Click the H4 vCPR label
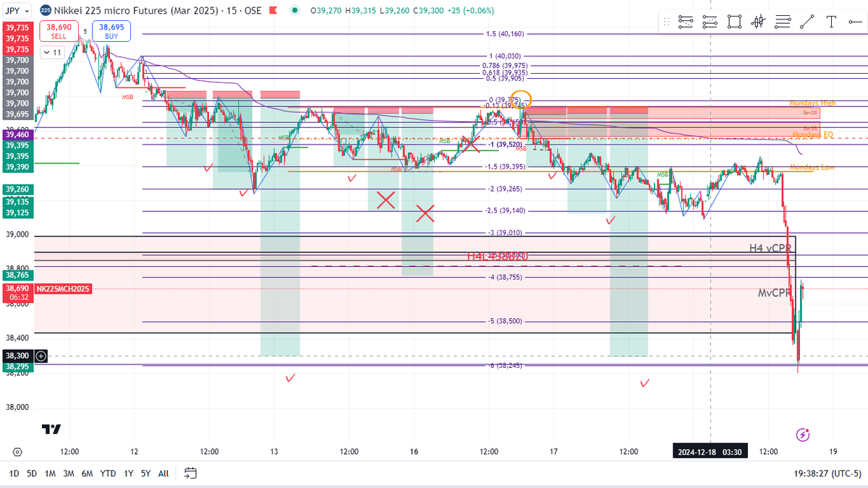This screenshot has height=488, width=868. click(x=771, y=248)
